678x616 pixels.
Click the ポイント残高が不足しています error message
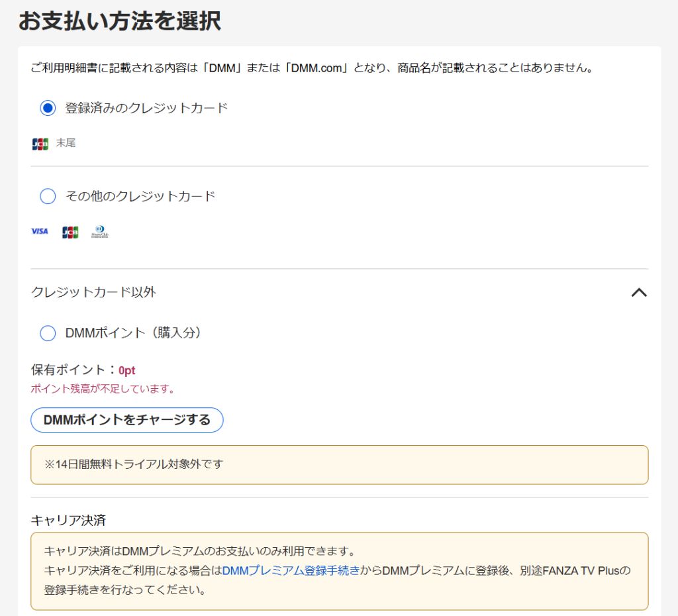pos(103,389)
